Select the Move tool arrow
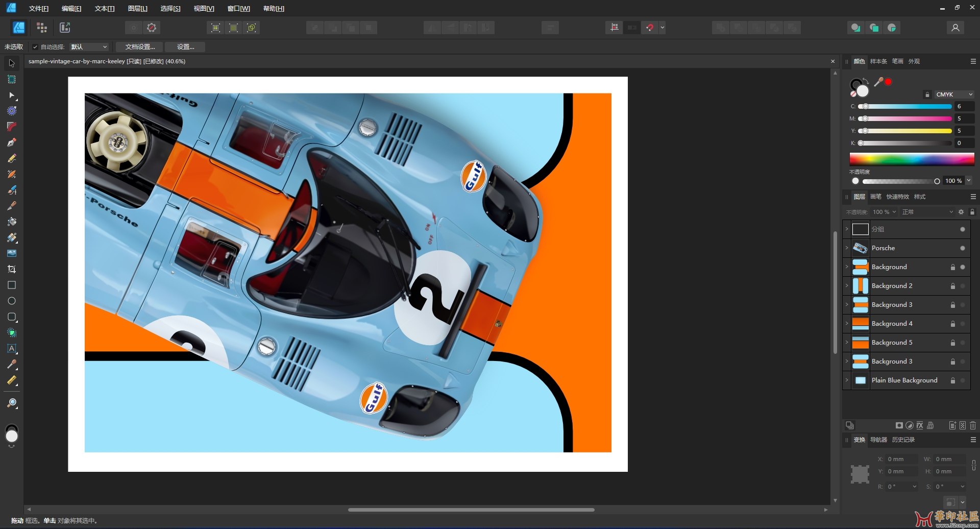The width and height of the screenshot is (980, 529). click(12, 63)
